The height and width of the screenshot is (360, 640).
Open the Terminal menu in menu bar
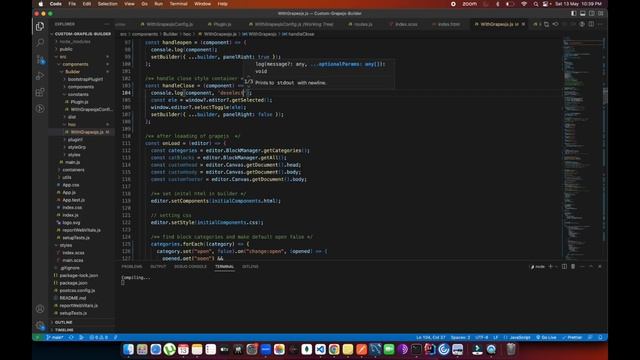(x=178, y=4)
